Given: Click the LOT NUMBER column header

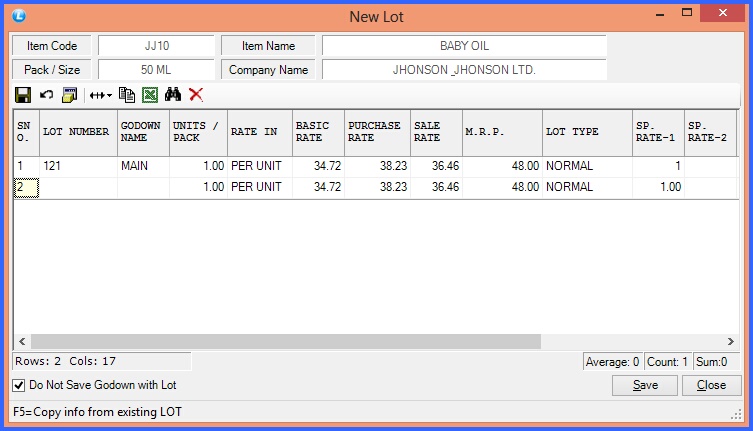Looking at the screenshot, I should 77,132.
